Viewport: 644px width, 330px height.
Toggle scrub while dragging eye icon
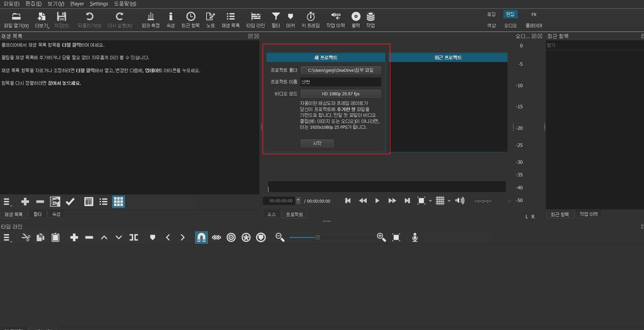coord(216,238)
